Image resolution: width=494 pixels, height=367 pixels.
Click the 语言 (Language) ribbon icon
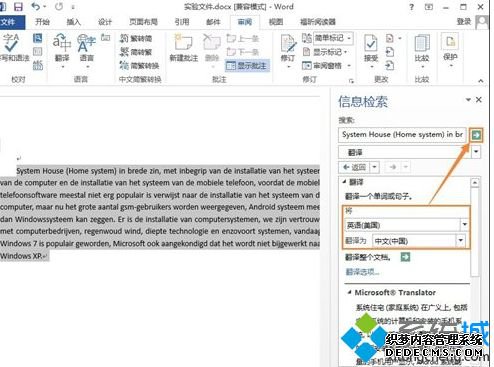86,49
